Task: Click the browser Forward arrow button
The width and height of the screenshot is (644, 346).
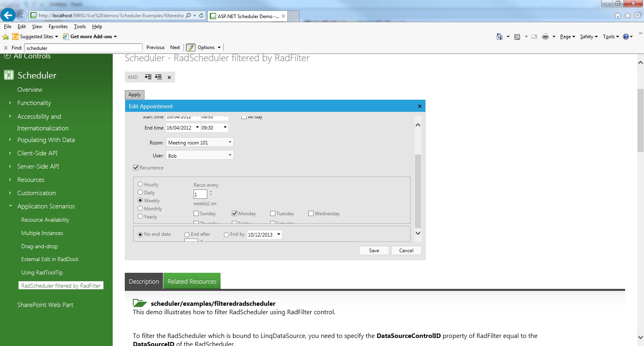Action: click(x=22, y=15)
